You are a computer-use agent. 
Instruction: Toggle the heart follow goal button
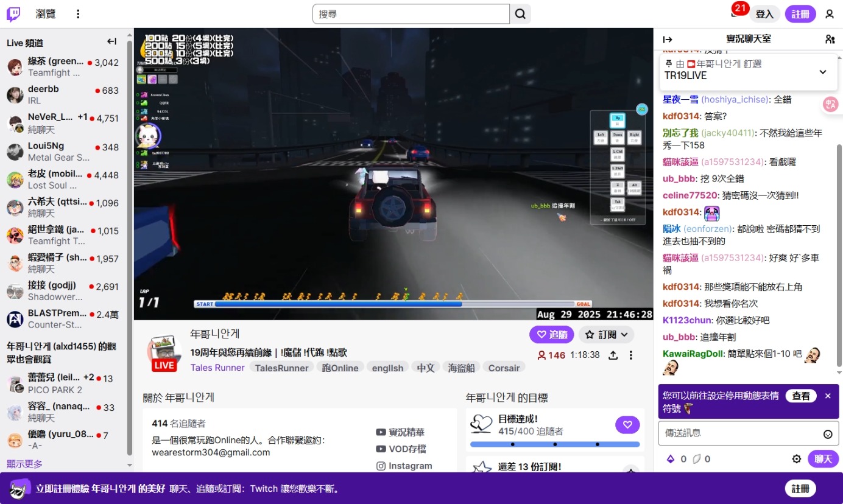(x=627, y=424)
